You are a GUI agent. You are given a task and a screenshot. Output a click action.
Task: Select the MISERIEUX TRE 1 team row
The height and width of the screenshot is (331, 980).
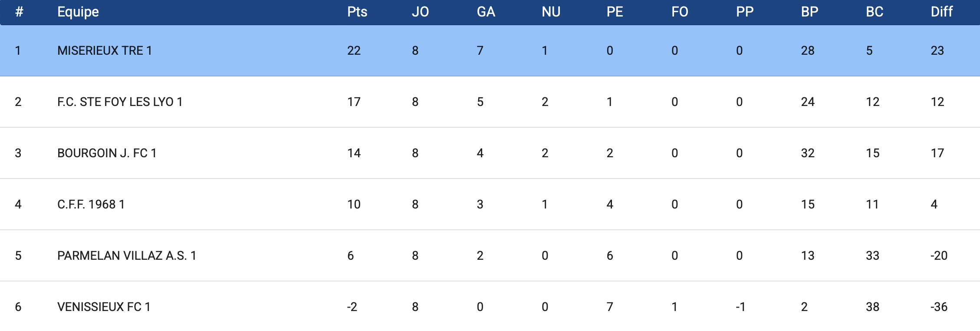[x=490, y=50]
